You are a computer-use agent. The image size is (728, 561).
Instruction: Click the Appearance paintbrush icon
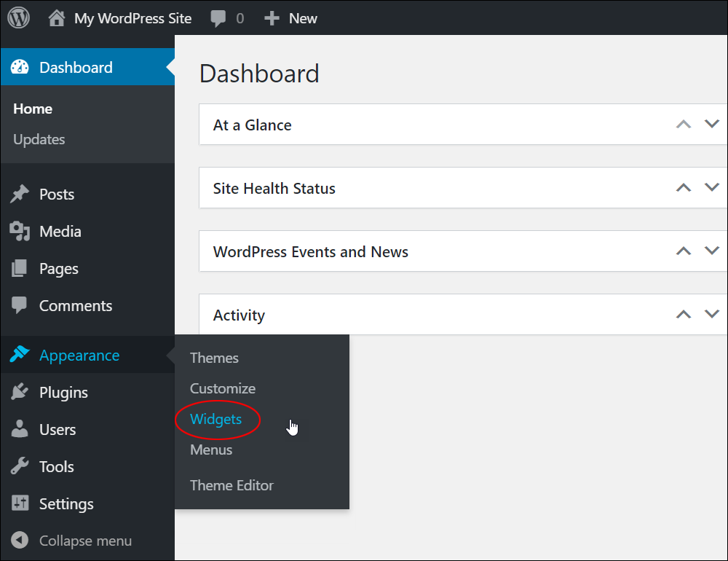pyautogui.click(x=20, y=355)
